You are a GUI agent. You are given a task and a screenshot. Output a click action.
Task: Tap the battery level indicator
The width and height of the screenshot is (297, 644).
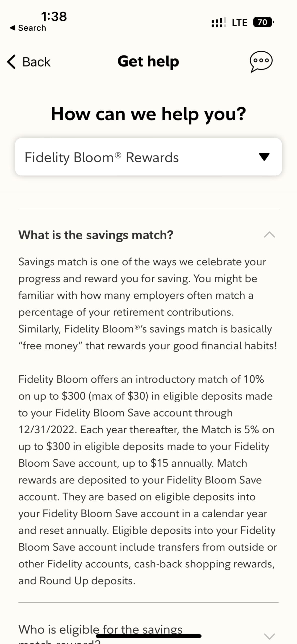pos(263,22)
